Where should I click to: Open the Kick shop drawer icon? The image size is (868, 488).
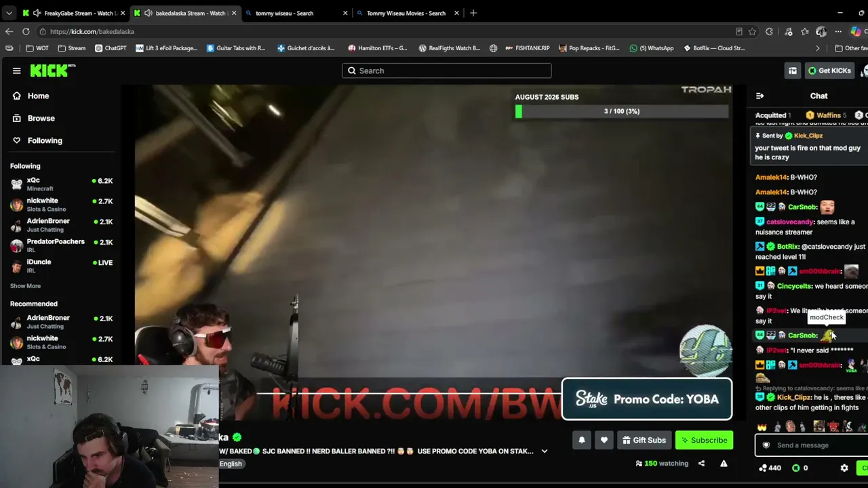pos(793,70)
